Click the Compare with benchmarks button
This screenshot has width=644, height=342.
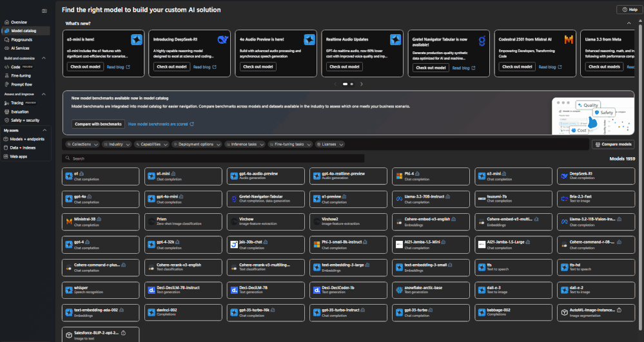(x=98, y=124)
